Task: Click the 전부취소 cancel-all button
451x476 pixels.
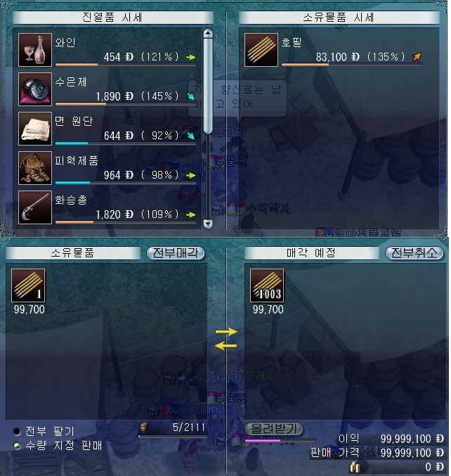Action: (414, 253)
